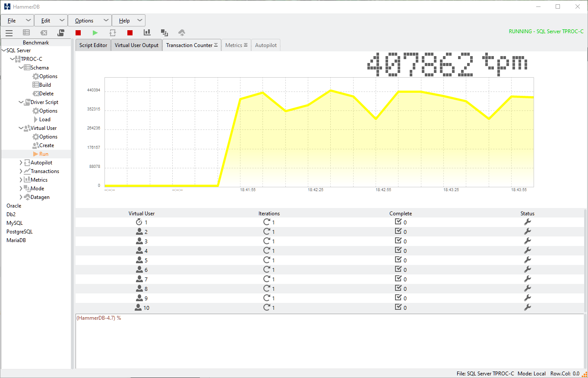Collapse the Driver Script tree node
Image resolution: width=588 pixels, height=378 pixels.
click(21, 102)
